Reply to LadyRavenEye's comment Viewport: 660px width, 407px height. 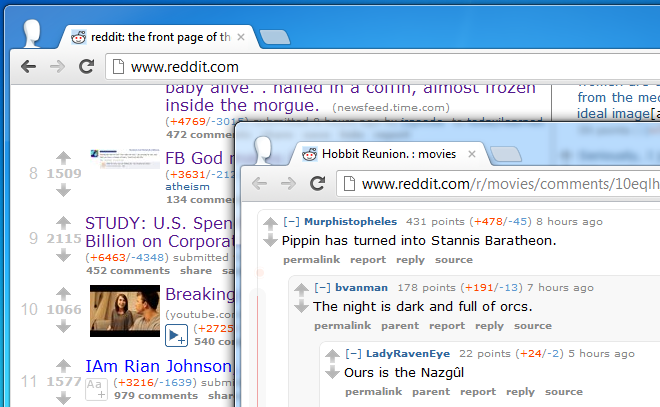click(520, 392)
